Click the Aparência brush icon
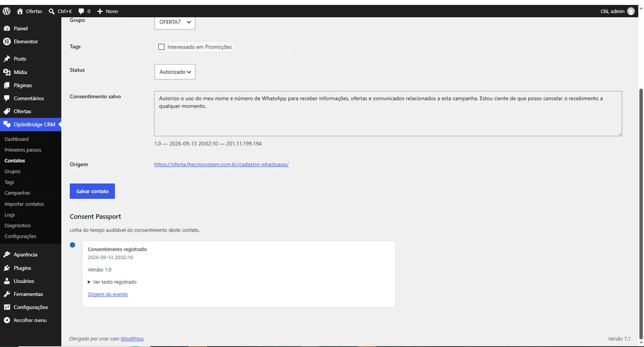Screen dimensions: 644x347 (7, 255)
